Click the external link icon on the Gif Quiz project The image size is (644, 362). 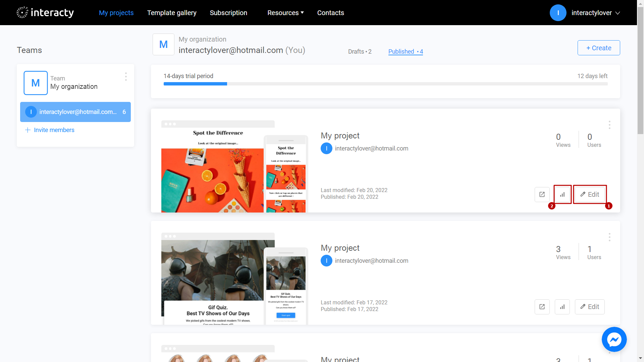pyautogui.click(x=542, y=307)
